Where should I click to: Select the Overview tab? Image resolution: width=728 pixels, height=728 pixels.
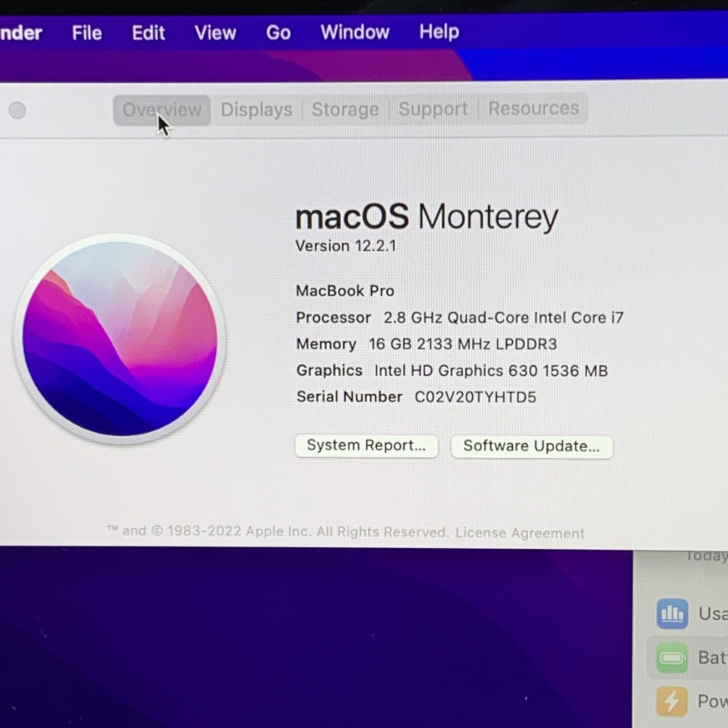pos(162,110)
